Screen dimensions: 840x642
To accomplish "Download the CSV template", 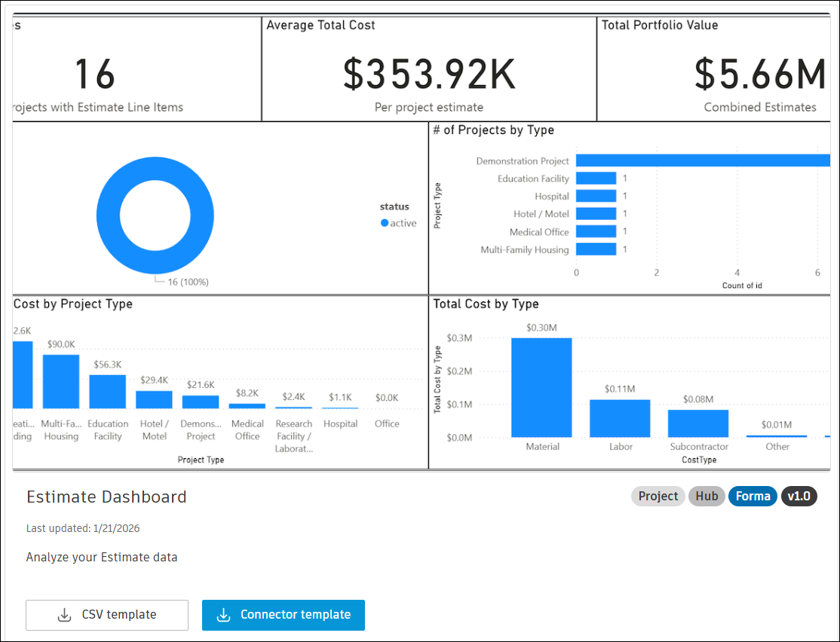I will click(106, 615).
